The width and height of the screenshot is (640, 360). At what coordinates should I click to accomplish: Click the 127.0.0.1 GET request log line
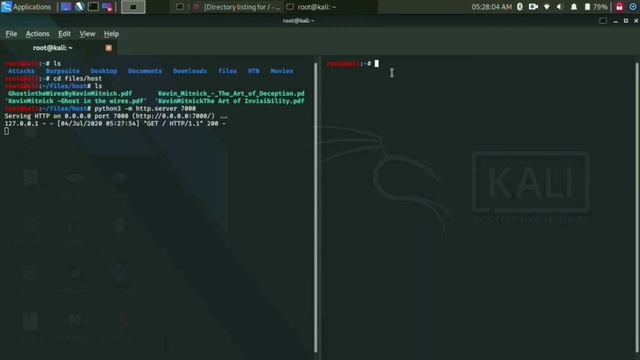(115, 123)
